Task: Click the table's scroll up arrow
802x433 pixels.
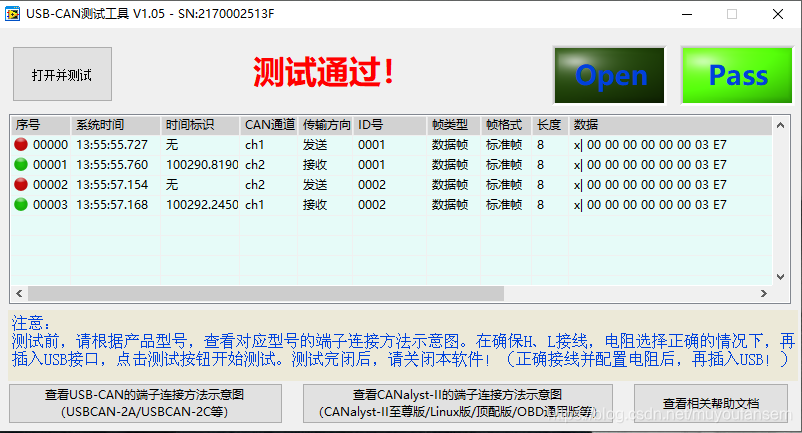Action: [781, 125]
